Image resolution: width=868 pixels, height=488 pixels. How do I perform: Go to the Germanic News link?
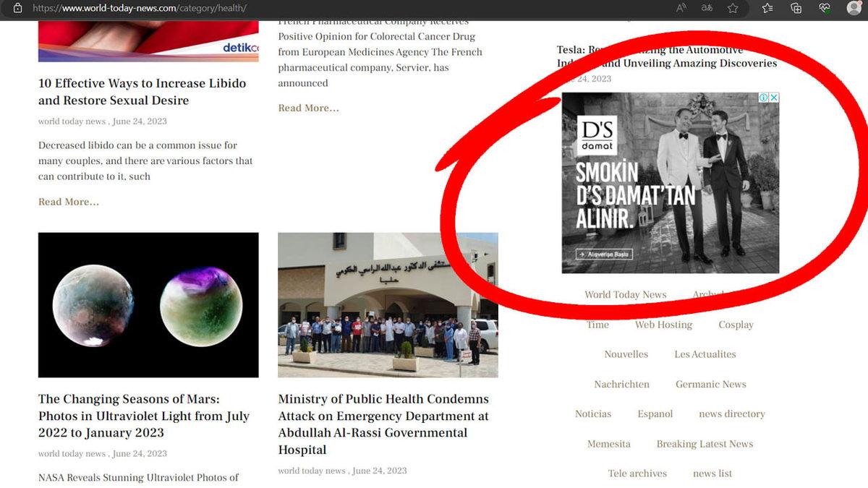(x=710, y=384)
